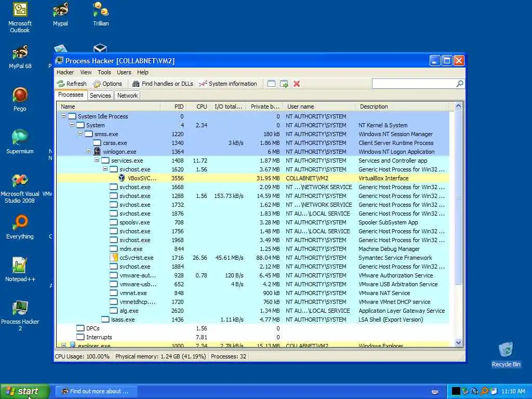Select the vmnat.exe process row

click(253, 293)
